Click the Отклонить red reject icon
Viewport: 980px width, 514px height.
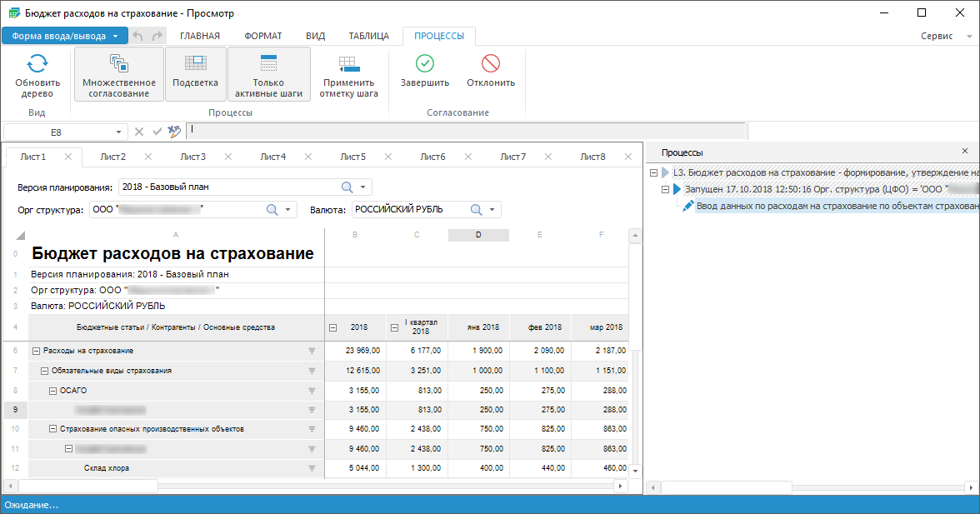[x=491, y=63]
